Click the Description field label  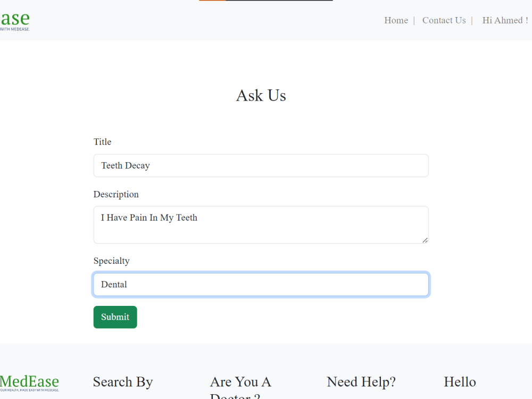pyautogui.click(x=116, y=194)
